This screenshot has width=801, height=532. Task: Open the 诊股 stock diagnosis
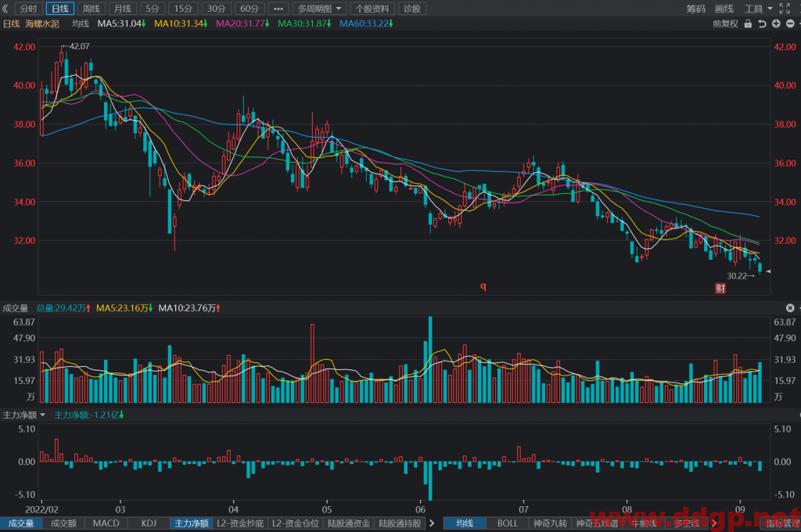tap(412, 8)
